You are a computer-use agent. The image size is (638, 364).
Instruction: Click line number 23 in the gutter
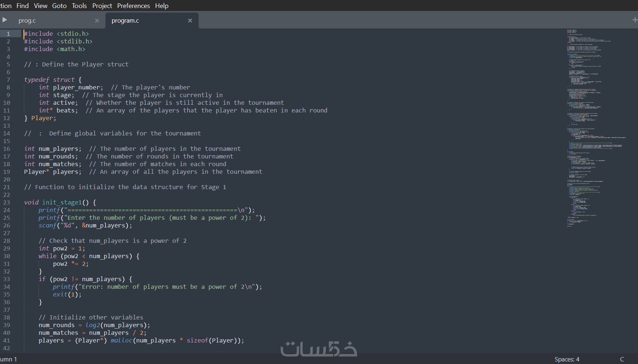point(6,202)
